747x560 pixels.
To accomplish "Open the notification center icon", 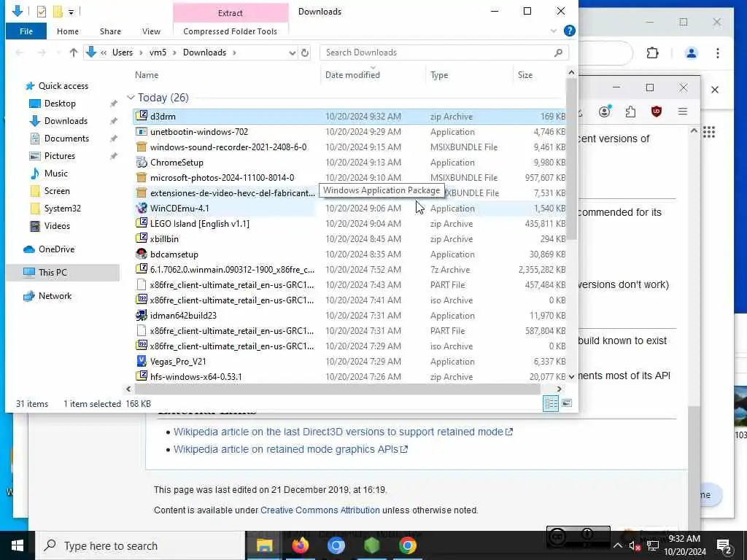I will (x=724, y=545).
